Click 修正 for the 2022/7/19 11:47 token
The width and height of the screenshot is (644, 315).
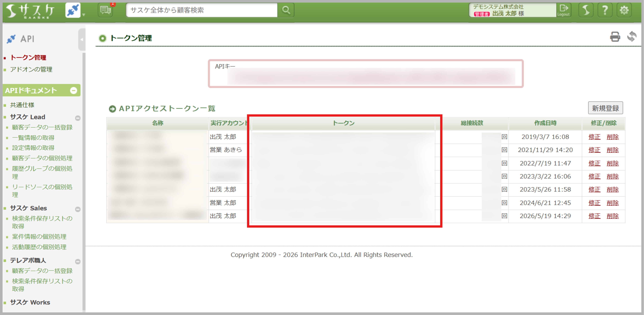[594, 163]
